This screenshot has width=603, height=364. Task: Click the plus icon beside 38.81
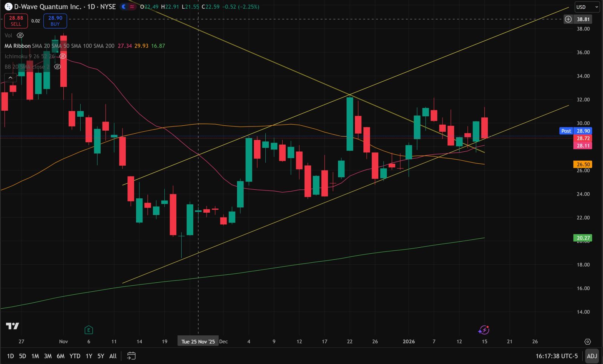coord(568,19)
